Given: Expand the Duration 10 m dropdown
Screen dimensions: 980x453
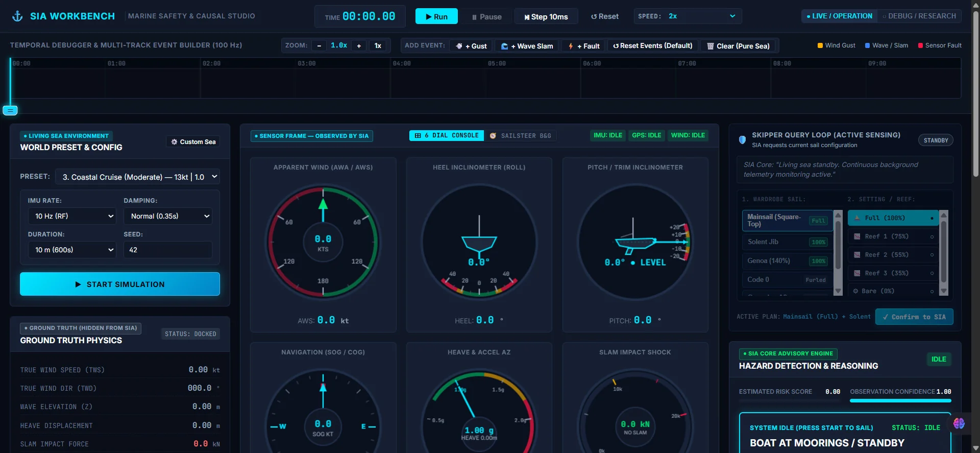Looking at the screenshot, I should (72, 250).
